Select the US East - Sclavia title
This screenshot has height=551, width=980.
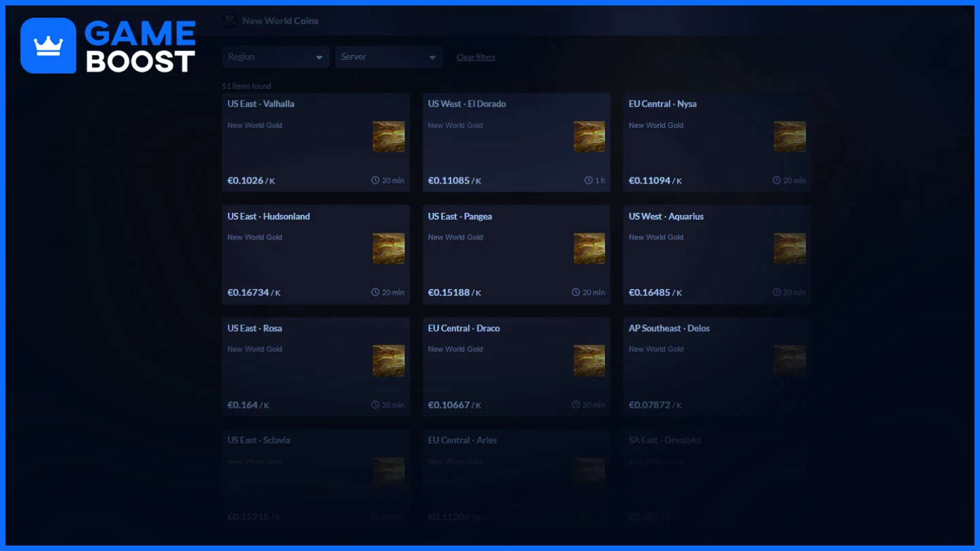click(259, 440)
